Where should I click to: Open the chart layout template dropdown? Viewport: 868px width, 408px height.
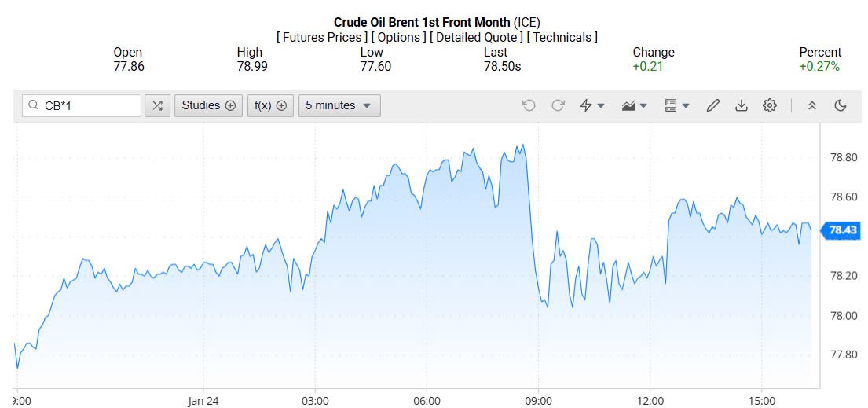click(x=676, y=105)
